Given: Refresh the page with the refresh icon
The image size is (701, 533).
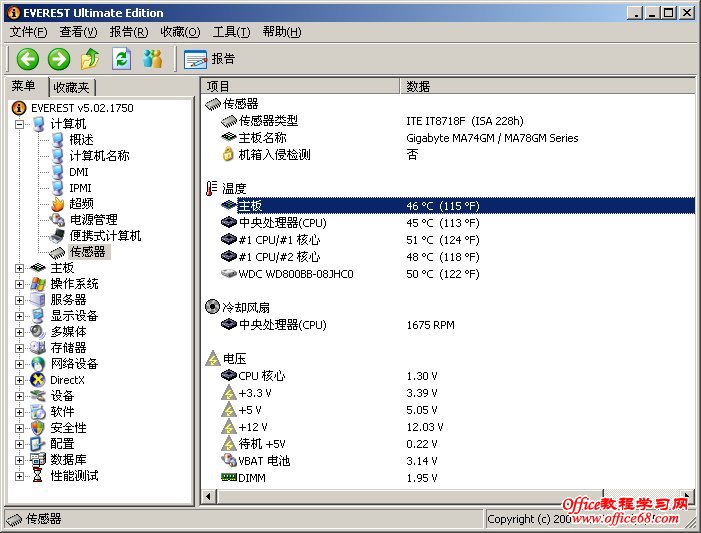Looking at the screenshot, I should click(x=121, y=59).
